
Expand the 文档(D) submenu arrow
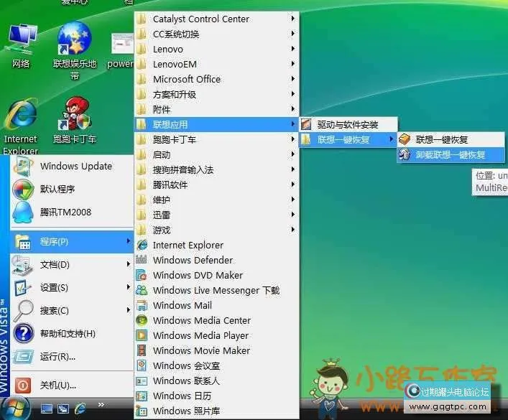pos(129,264)
